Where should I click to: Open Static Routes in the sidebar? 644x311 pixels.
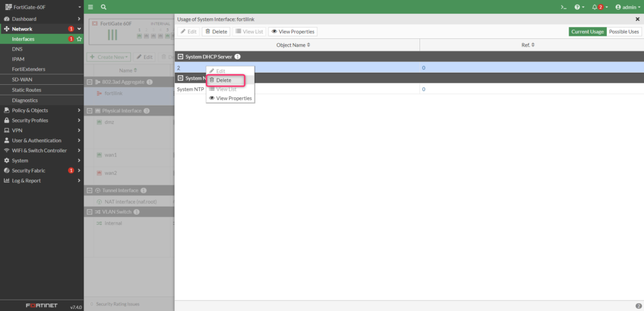pyautogui.click(x=26, y=90)
